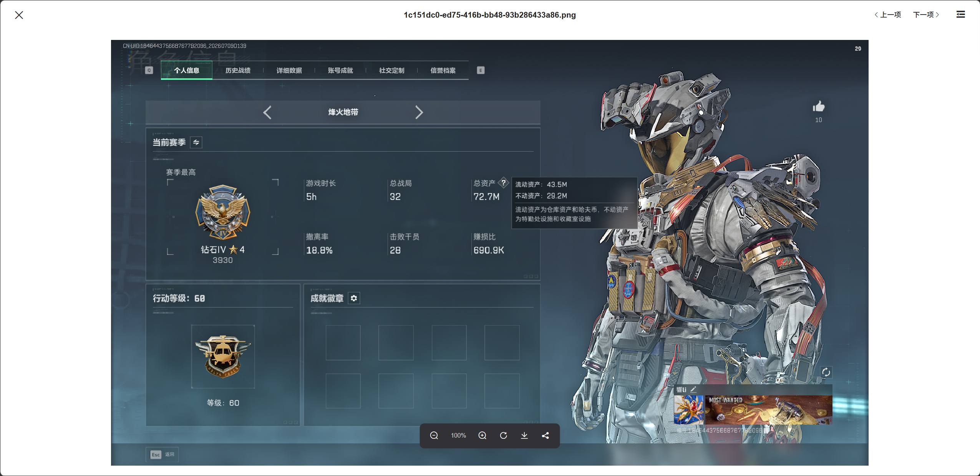Image resolution: width=980 pixels, height=476 pixels.
Task: Click the thumbs-up like icon
Action: [819, 106]
